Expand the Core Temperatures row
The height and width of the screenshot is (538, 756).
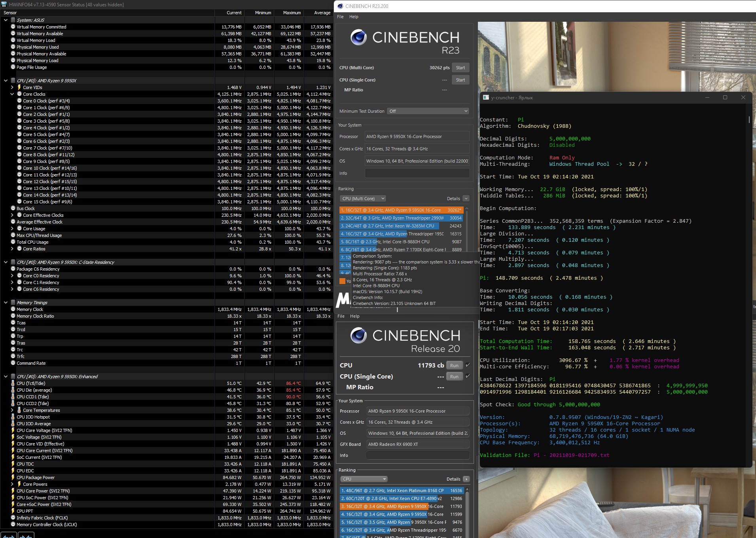(12, 410)
